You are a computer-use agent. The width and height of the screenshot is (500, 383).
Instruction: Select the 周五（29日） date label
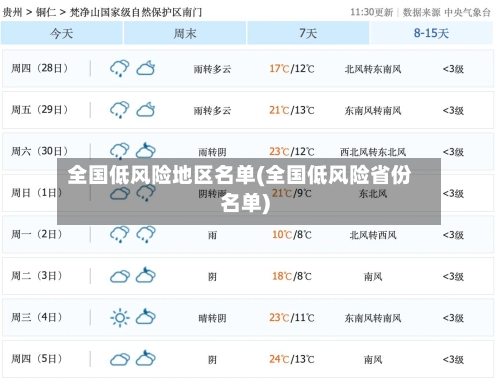click(x=40, y=110)
